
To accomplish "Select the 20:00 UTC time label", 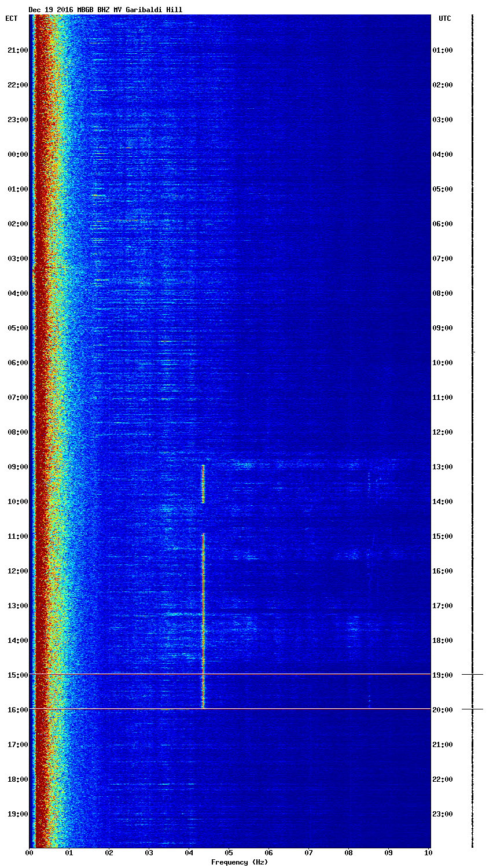I will point(443,710).
